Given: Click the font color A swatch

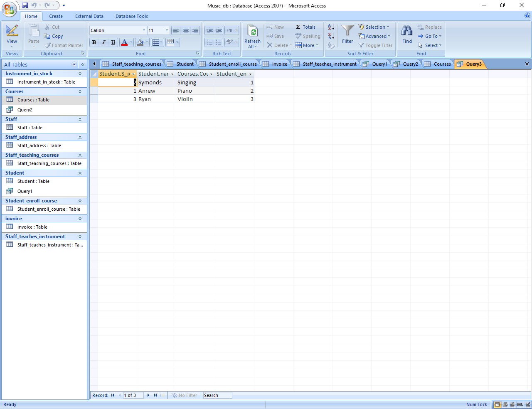Looking at the screenshot, I should 124,42.
